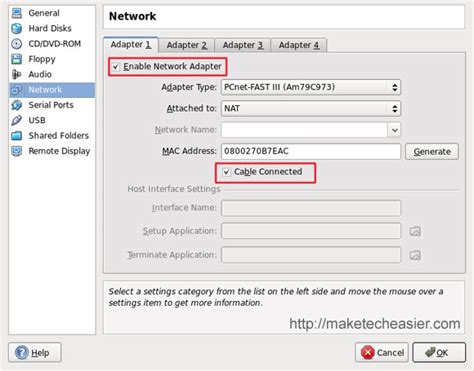Open the General settings label
Screen dimensions: 474x371
click(x=44, y=13)
